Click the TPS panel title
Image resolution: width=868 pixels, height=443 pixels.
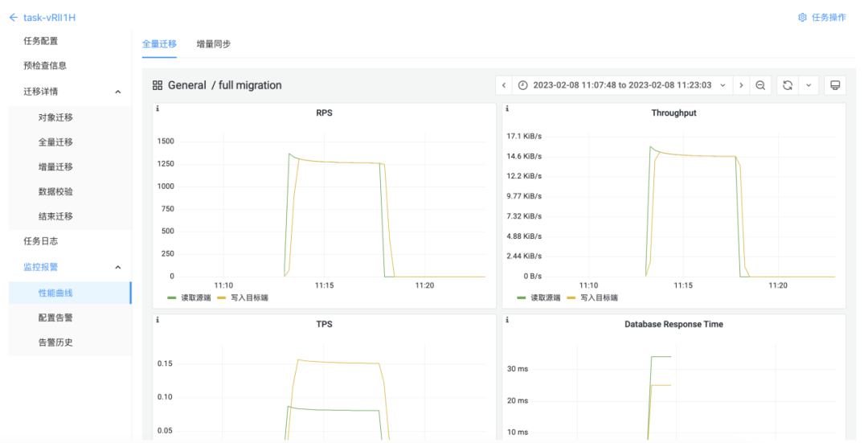click(x=325, y=325)
